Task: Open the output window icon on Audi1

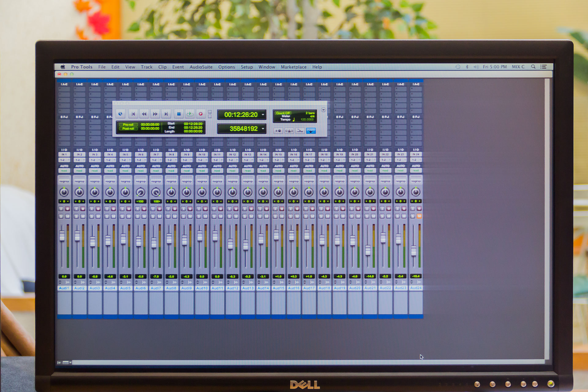Action: click(68, 282)
